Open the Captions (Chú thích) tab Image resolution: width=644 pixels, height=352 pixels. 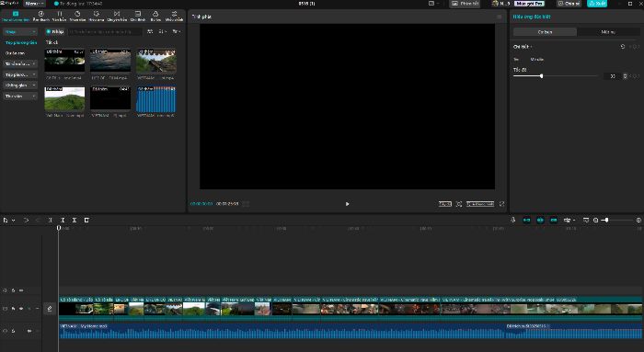138,16
